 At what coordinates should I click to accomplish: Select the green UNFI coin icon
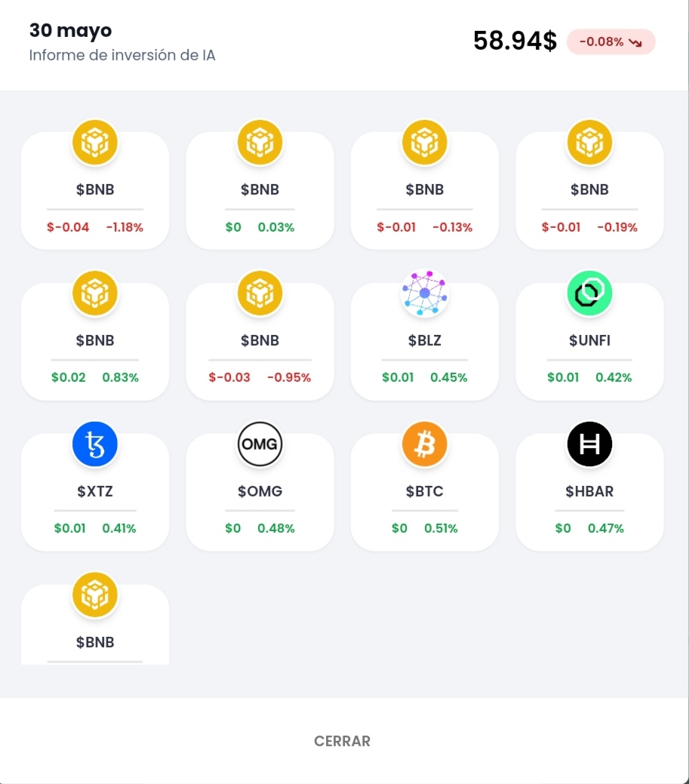pyautogui.click(x=589, y=293)
